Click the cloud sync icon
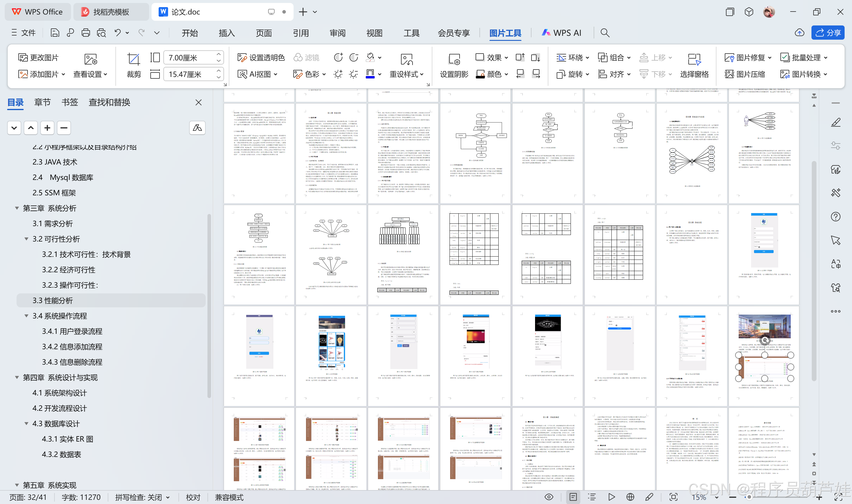The image size is (852, 504). click(x=799, y=33)
